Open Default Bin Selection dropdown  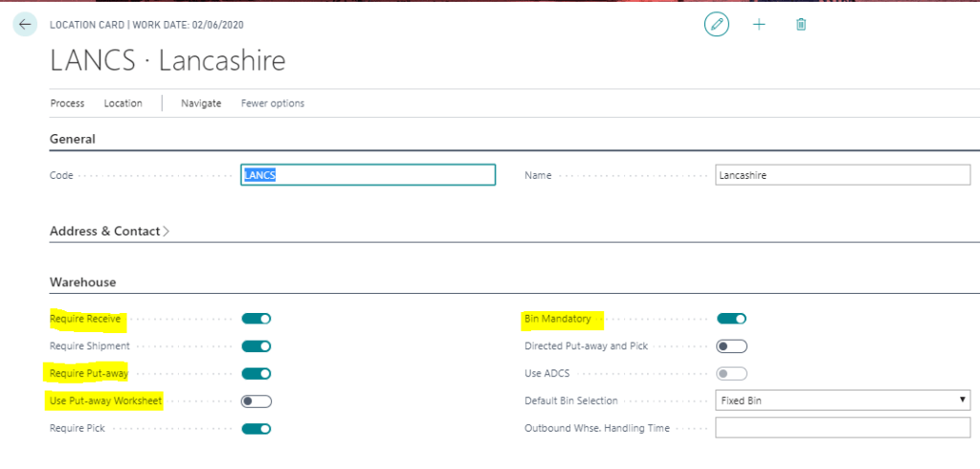[842, 400]
